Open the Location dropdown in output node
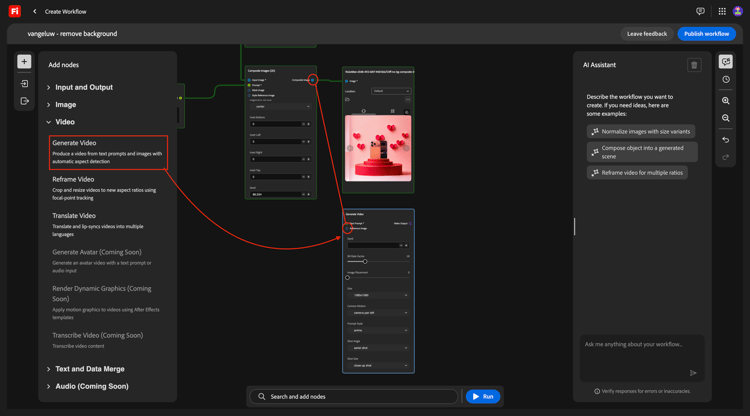This screenshot has height=416, width=750. pos(391,91)
